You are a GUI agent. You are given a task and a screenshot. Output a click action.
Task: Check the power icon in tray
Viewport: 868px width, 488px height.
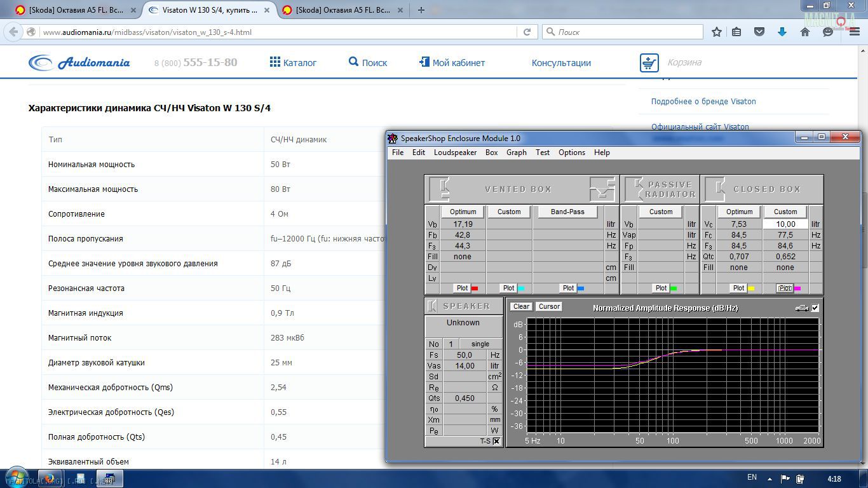[x=801, y=478]
